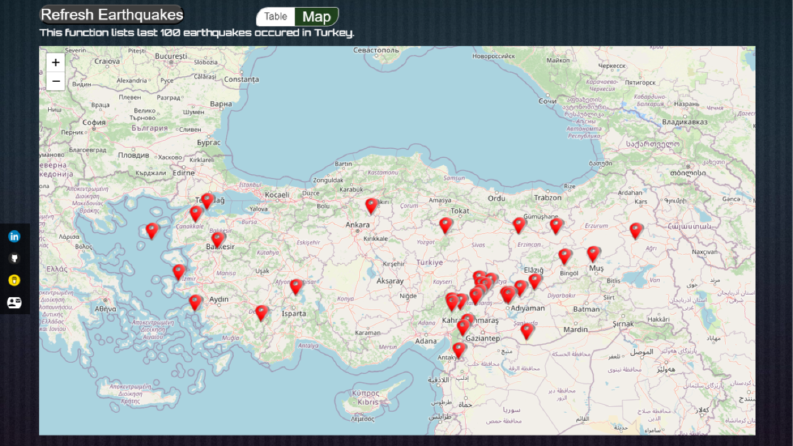Zoom out the map with minus button

[x=56, y=81]
